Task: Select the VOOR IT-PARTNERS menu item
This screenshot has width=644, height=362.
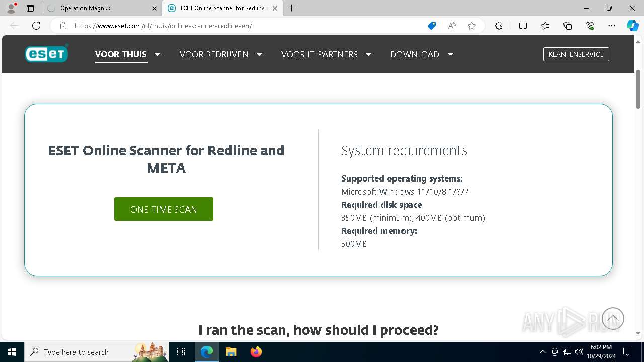Action: [319, 54]
